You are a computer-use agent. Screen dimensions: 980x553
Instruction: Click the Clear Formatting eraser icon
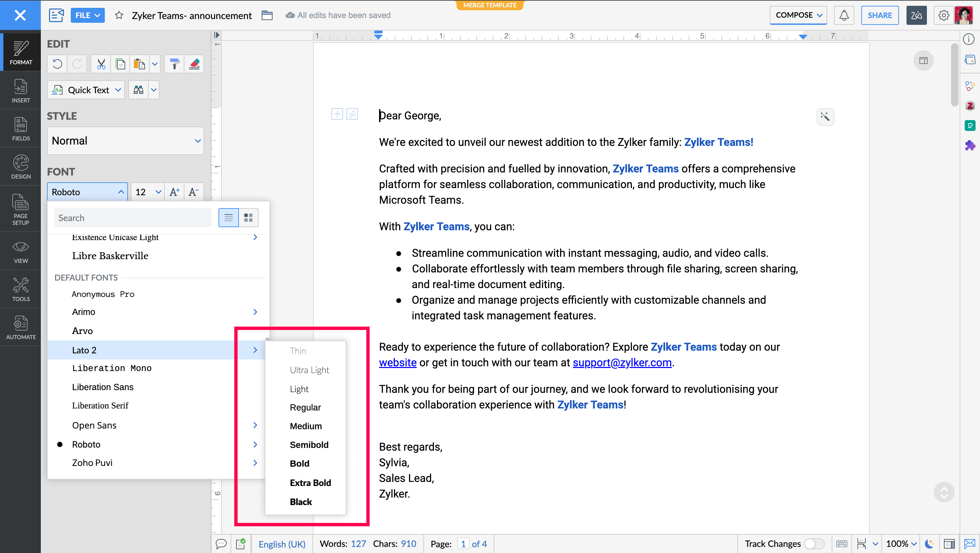[194, 64]
